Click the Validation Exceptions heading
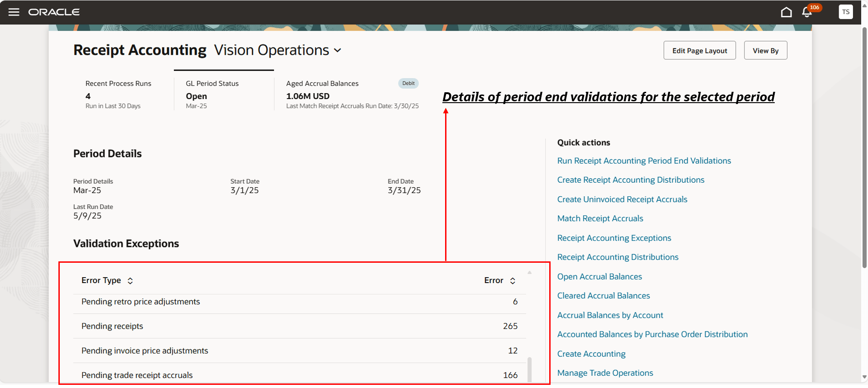Image resolution: width=868 pixels, height=388 pixels. [x=126, y=244]
